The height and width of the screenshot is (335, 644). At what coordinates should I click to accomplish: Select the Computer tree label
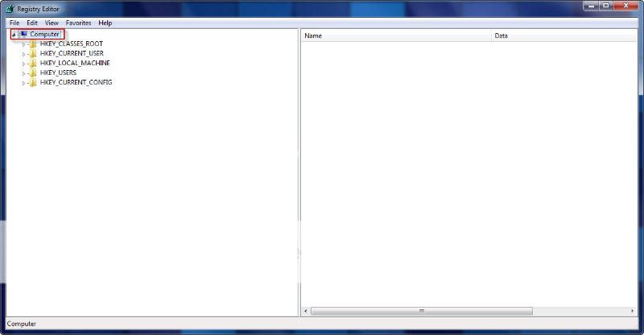tap(45, 34)
